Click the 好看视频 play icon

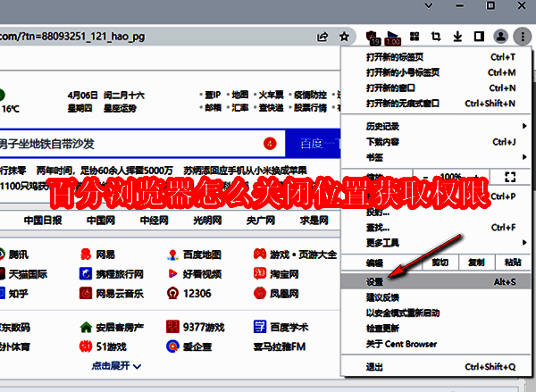[172, 274]
